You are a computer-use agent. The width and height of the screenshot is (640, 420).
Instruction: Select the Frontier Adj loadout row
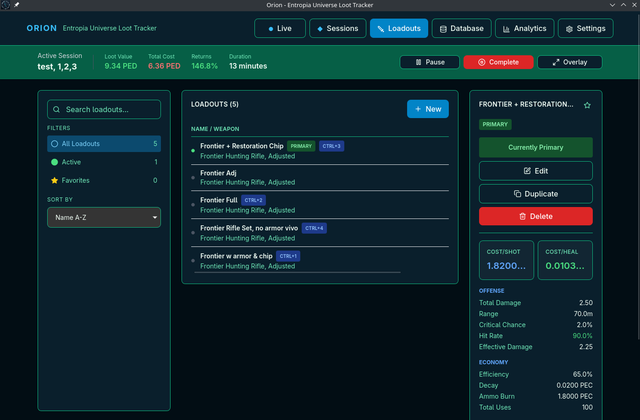(x=320, y=178)
